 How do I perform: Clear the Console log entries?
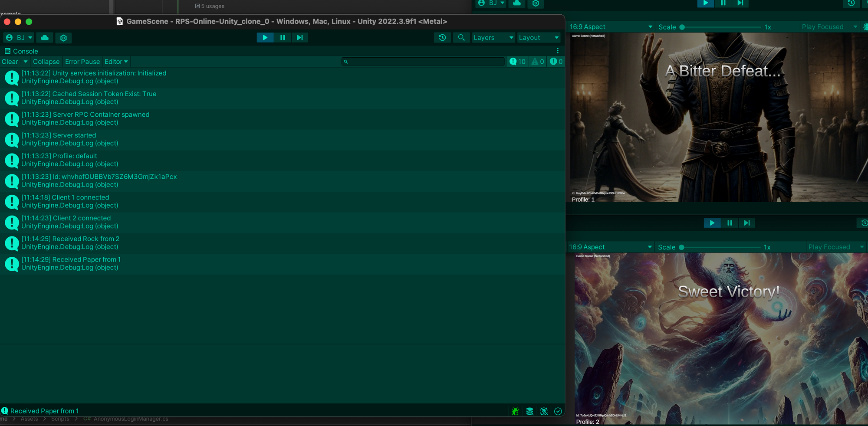coord(10,61)
